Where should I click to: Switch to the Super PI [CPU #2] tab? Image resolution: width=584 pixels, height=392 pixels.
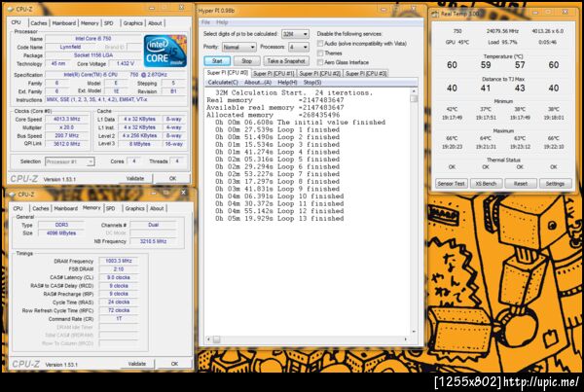320,73
